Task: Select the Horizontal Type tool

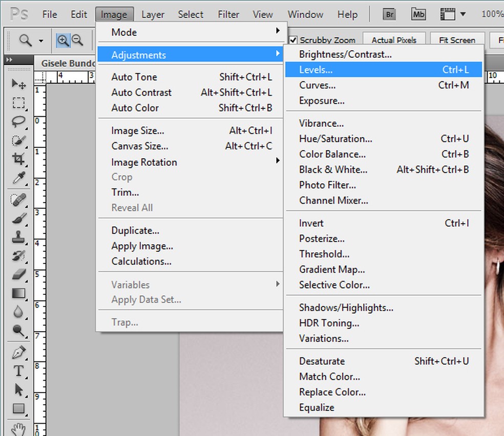Action: point(19,371)
